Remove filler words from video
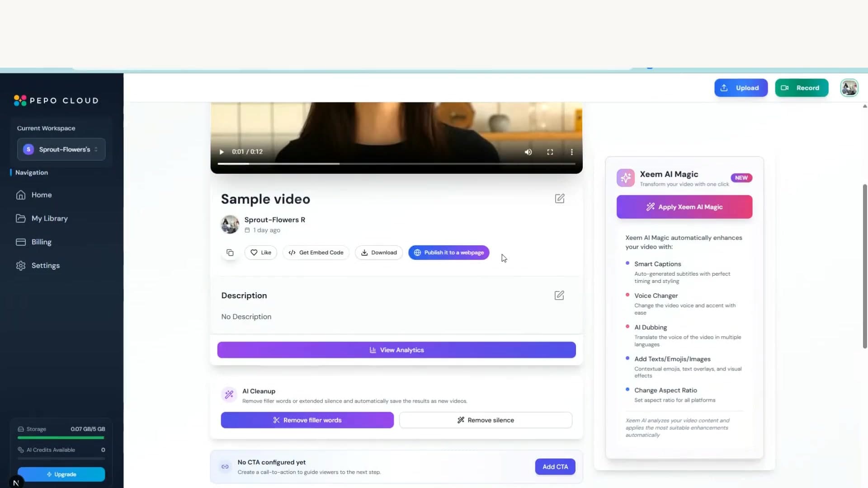This screenshot has width=868, height=488. (x=307, y=420)
